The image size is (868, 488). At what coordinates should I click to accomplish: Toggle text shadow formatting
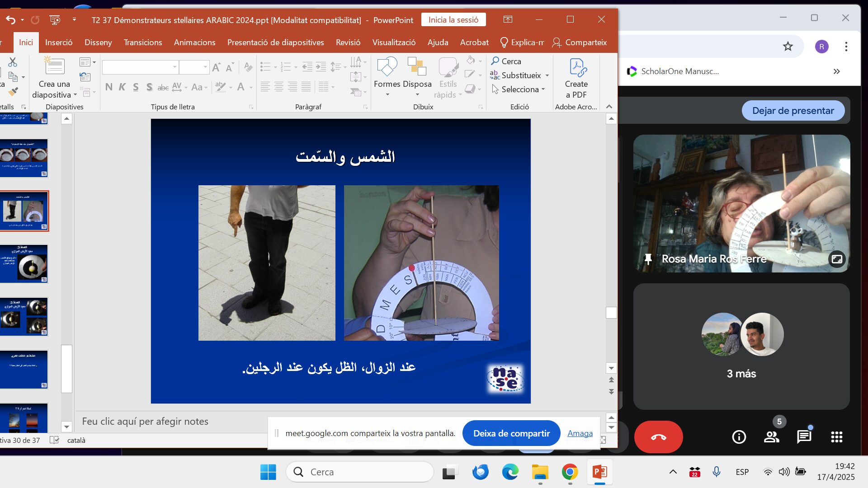(x=149, y=87)
